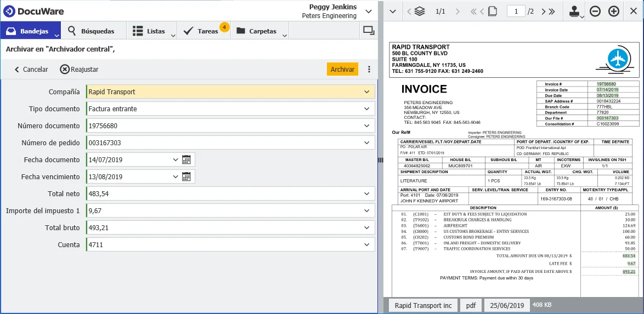This screenshot has height=314, width=644.
Task: Go to the previous page
Action: (x=482, y=12)
